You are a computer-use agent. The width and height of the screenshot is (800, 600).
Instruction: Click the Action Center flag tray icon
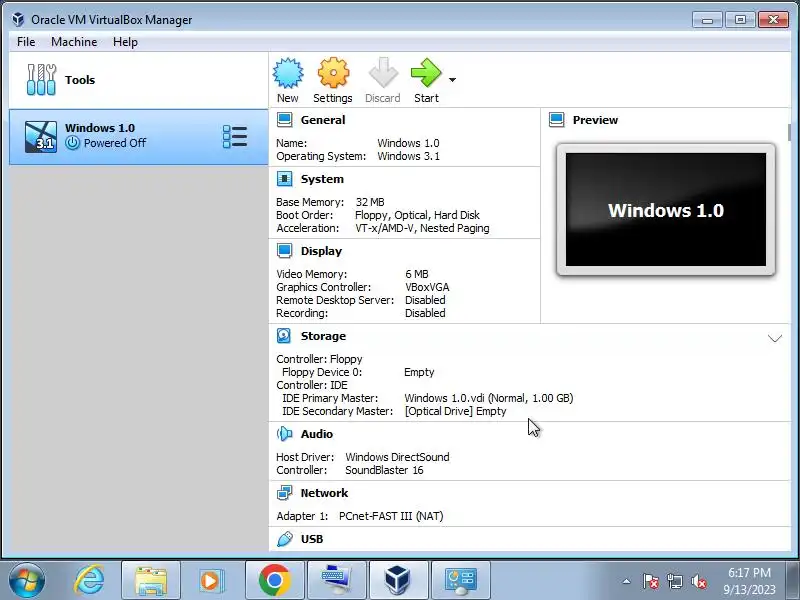point(650,581)
